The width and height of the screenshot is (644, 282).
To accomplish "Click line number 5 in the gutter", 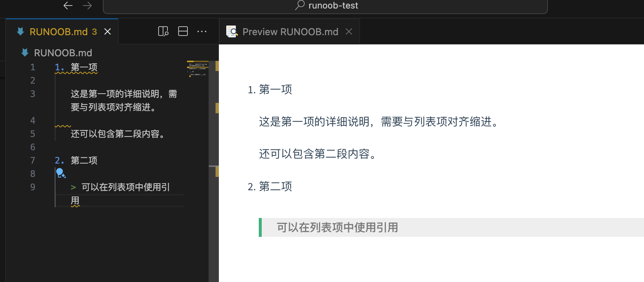I will click(33, 134).
